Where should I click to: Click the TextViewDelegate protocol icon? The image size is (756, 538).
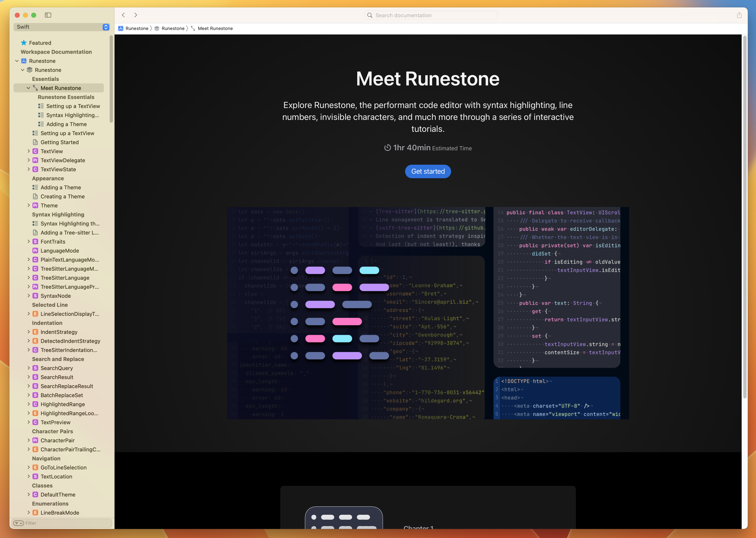(x=36, y=160)
